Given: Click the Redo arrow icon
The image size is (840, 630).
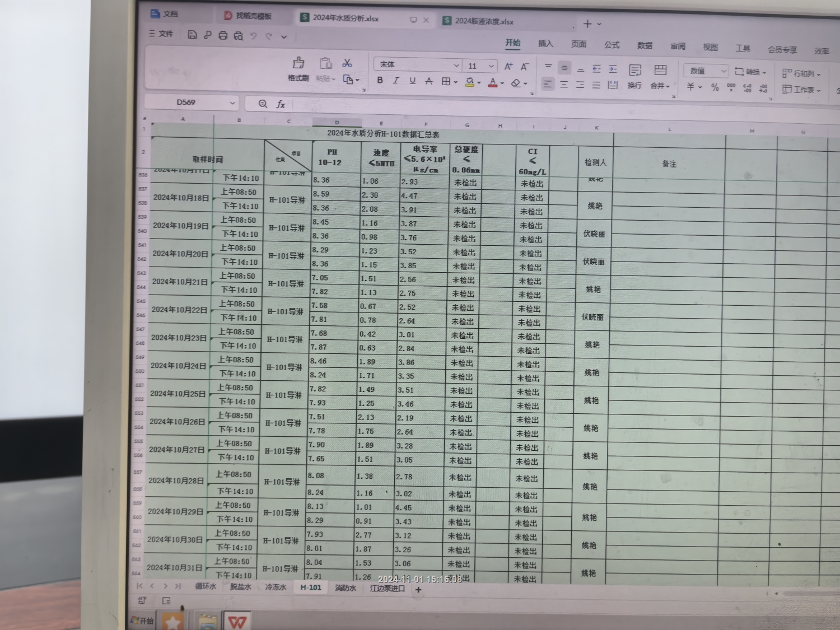Looking at the screenshot, I should tap(269, 36).
